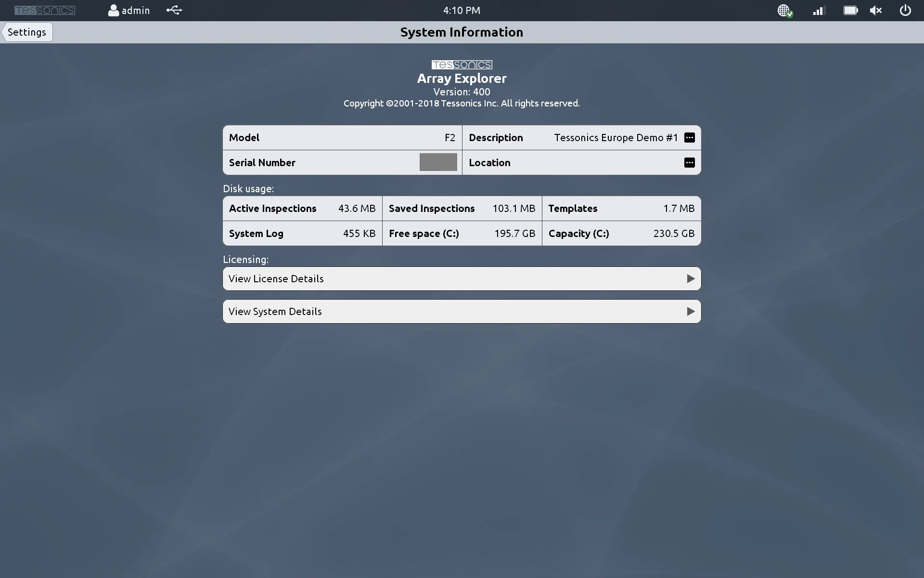Expand View License Details with its arrow

691,278
